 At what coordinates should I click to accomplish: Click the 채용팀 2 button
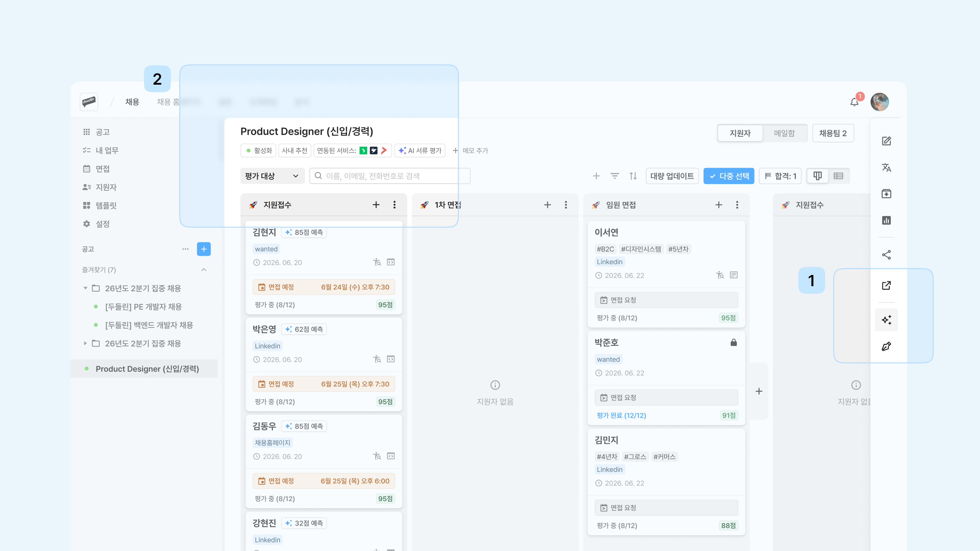tap(833, 133)
